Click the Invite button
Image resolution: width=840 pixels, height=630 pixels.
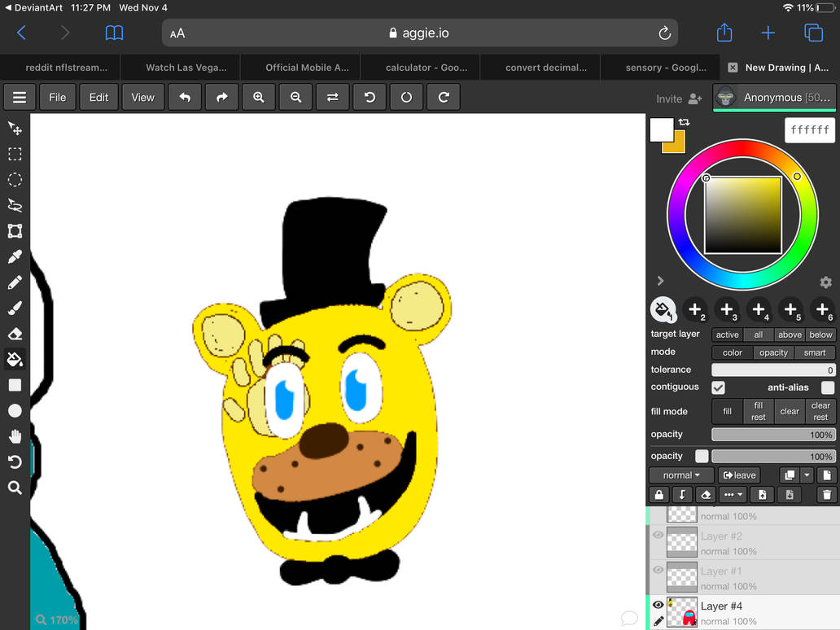tap(679, 98)
